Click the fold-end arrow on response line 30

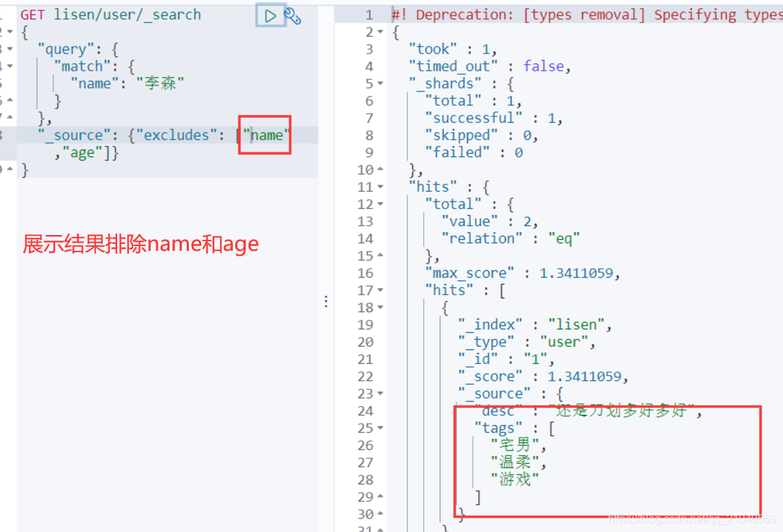click(380, 513)
